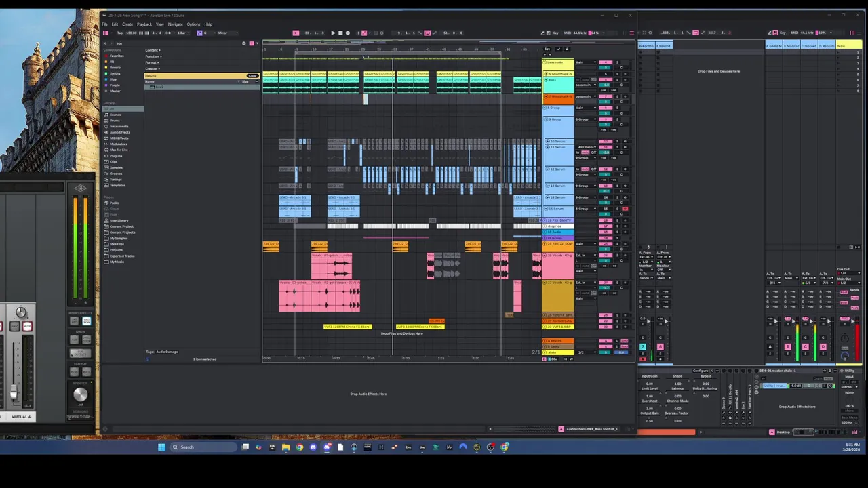Expand the Function filter group
The image size is (868, 488).
pos(153,56)
